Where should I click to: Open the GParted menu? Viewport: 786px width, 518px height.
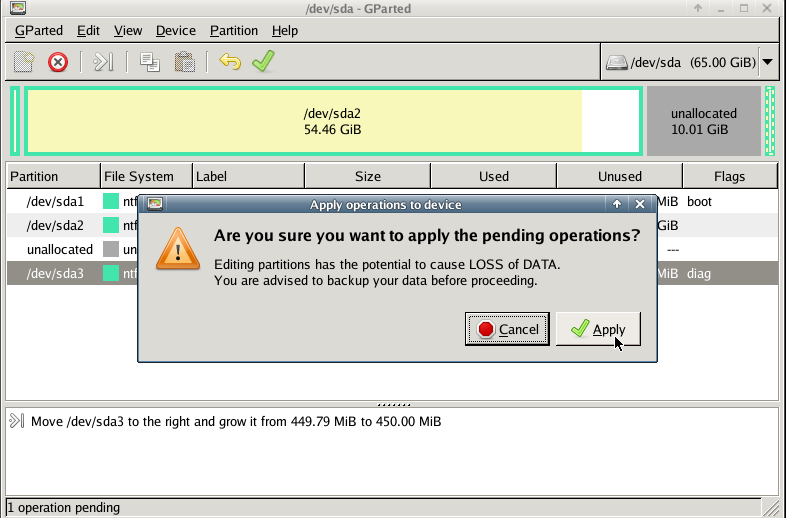pyautogui.click(x=39, y=30)
